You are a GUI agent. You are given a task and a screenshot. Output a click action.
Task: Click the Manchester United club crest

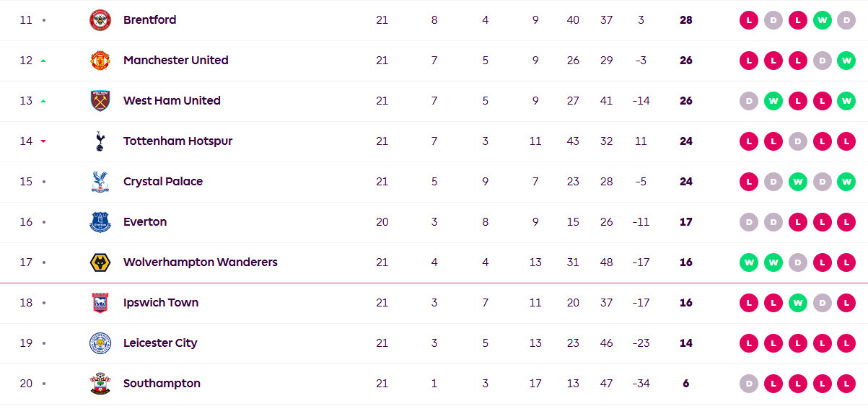tap(100, 61)
